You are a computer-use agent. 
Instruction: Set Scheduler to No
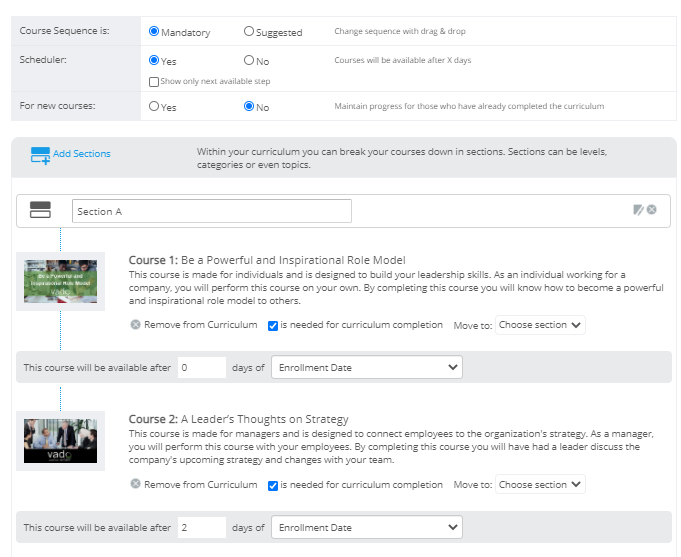[x=248, y=60]
